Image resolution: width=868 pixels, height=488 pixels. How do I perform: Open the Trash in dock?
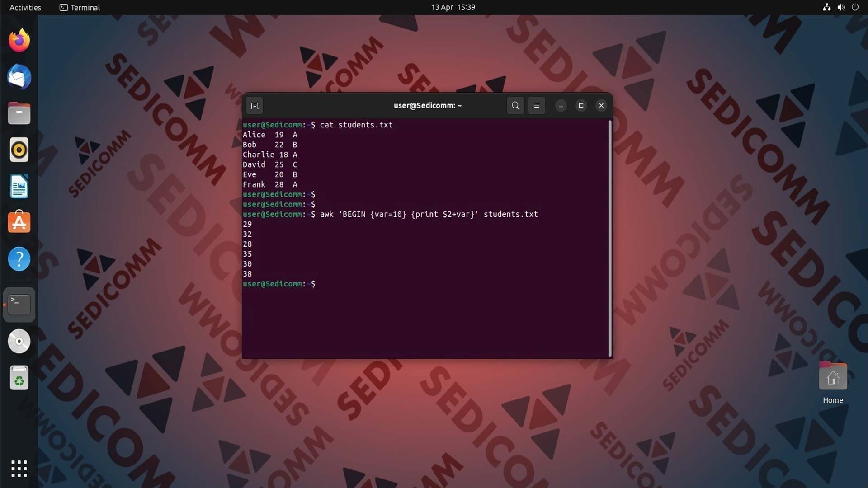pyautogui.click(x=19, y=378)
